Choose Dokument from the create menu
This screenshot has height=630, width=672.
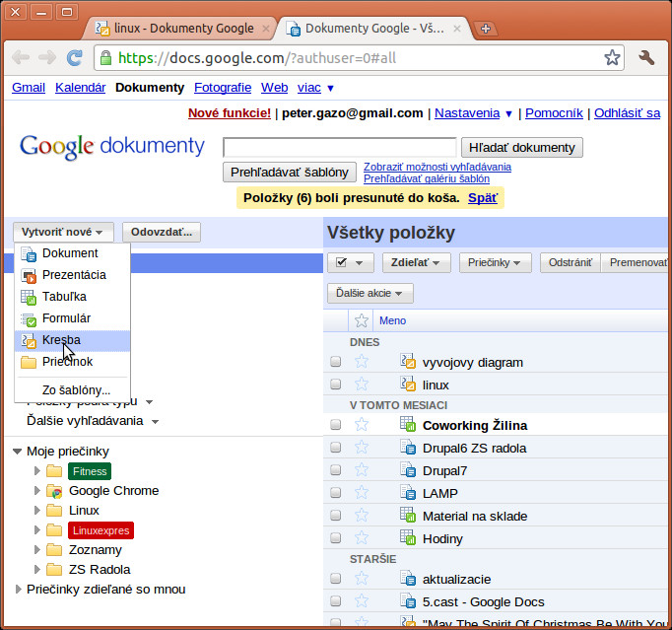click(x=73, y=253)
